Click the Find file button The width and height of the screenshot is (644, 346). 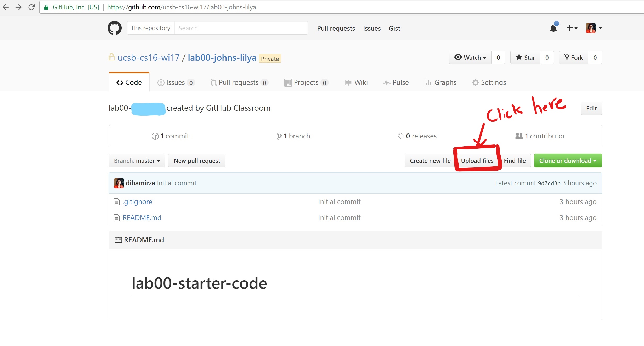(x=515, y=160)
